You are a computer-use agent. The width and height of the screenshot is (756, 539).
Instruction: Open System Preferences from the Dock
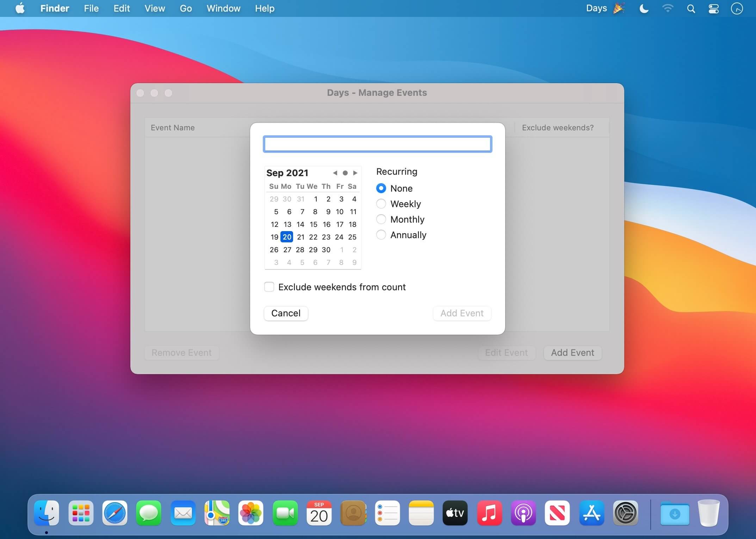(626, 513)
